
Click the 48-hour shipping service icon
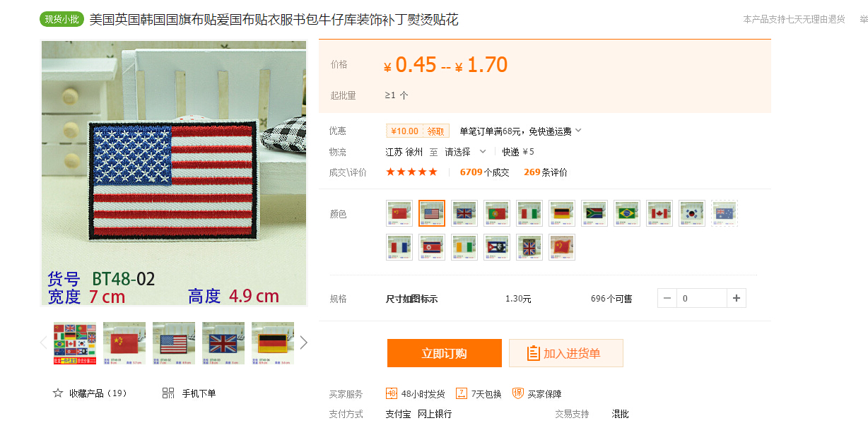click(x=392, y=393)
